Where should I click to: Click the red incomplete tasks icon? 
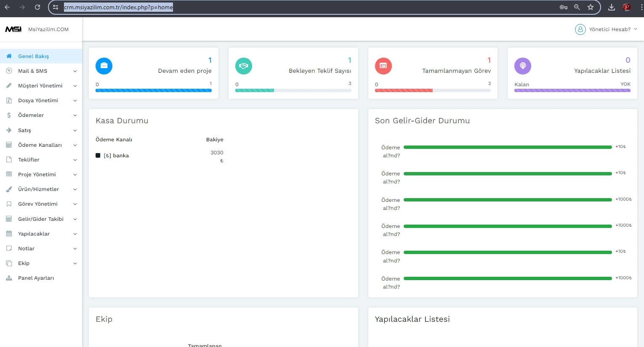click(x=383, y=66)
